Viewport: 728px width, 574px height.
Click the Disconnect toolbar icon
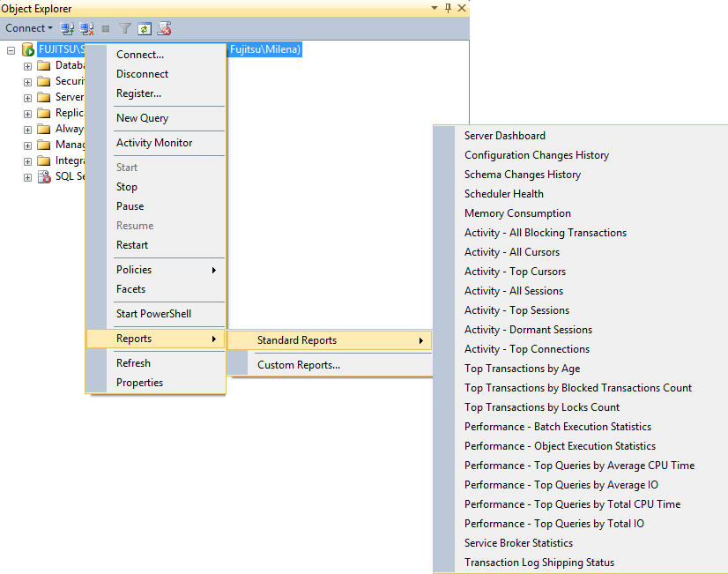pos(86,28)
